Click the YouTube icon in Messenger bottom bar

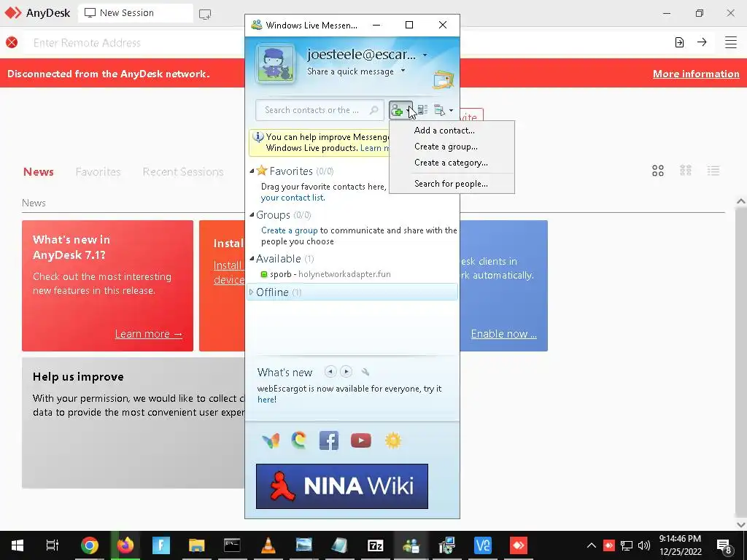360,440
